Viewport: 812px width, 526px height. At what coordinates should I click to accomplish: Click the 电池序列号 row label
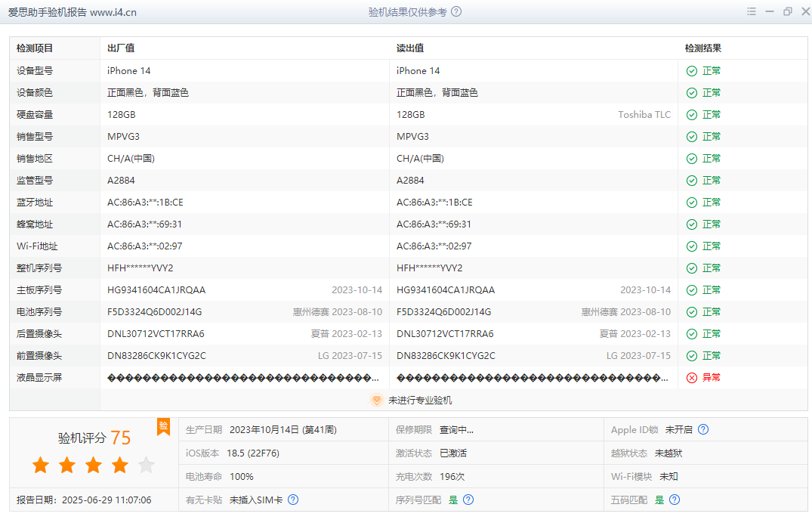[x=39, y=312]
